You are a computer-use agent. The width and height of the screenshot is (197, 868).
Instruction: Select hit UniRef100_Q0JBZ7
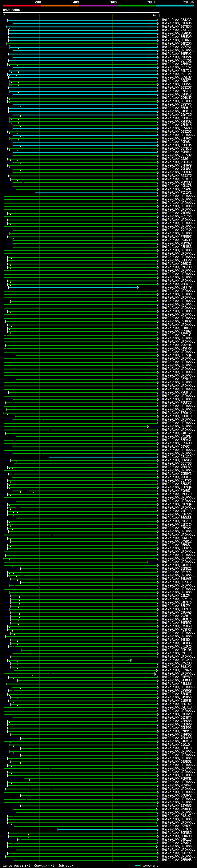[177, 40]
